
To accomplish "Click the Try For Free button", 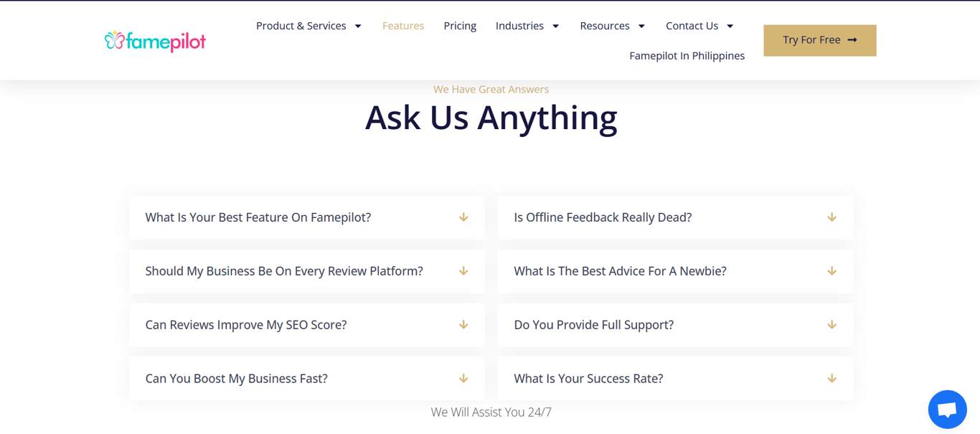I will [819, 40].
